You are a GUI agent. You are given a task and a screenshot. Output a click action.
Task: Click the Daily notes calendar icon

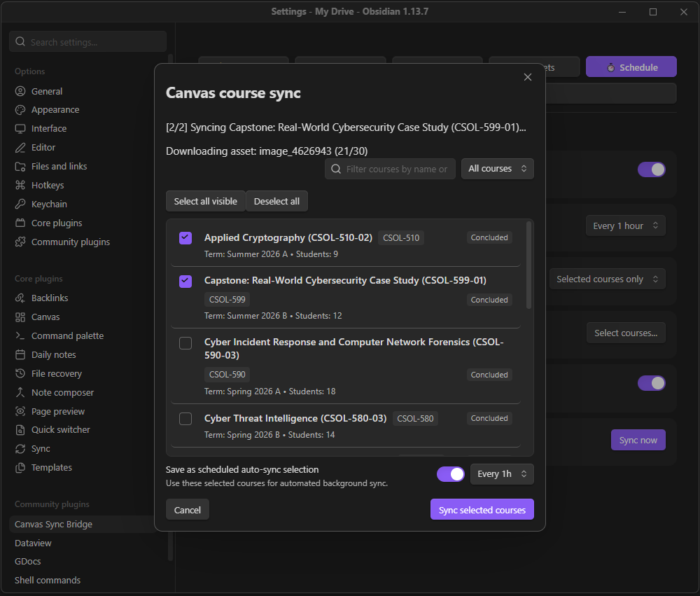click(20, 355)
